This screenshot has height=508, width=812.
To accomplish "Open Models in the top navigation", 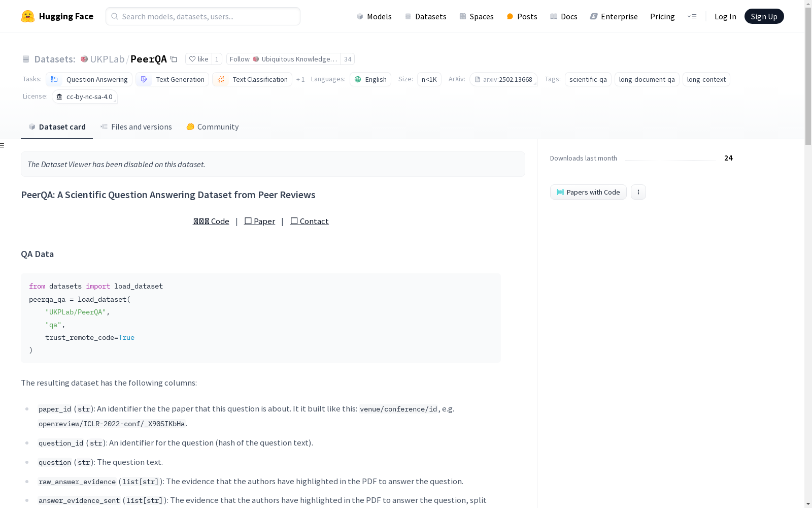I will pyautogui.click(x=374, y=16).
